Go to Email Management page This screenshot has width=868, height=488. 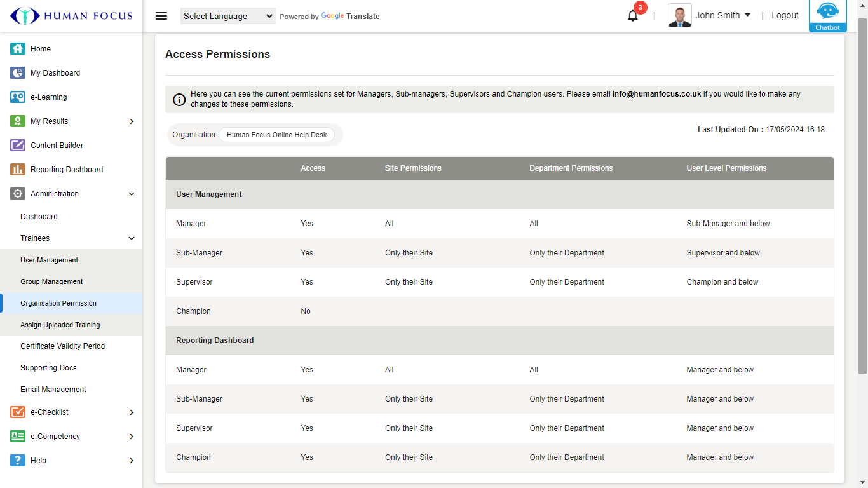click(53, 390)
